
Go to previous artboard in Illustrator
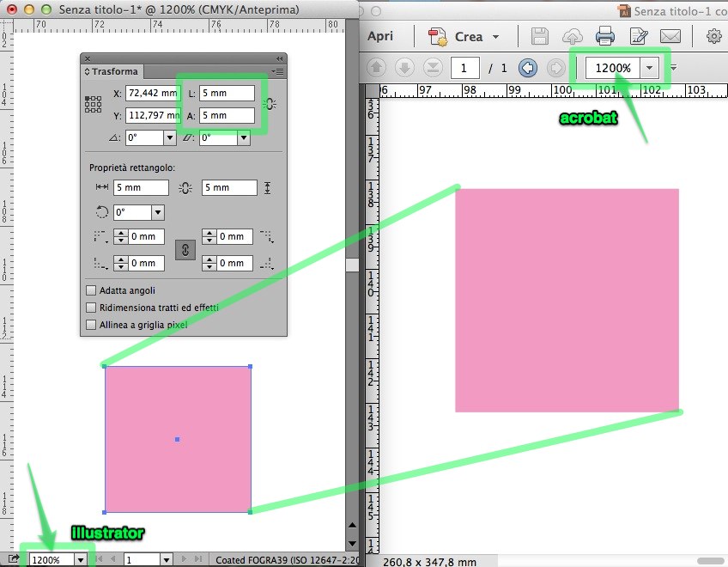[112, 559]
